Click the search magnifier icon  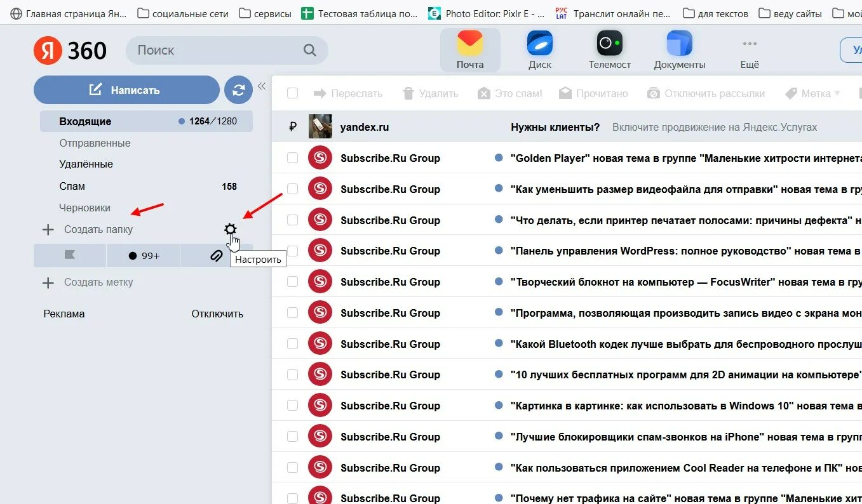[309, 50]
